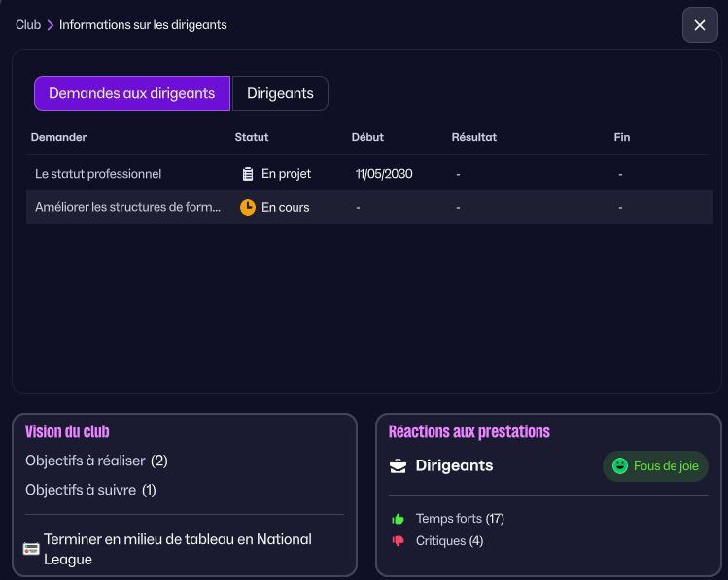This screenshot has height=580, width=728.
Task: Click the red thumbs-down icon for Critiques
Action: click(398, 541)
